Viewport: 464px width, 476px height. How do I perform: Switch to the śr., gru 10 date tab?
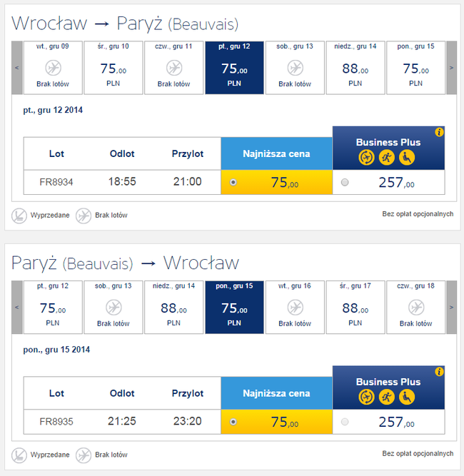point(113,68)
